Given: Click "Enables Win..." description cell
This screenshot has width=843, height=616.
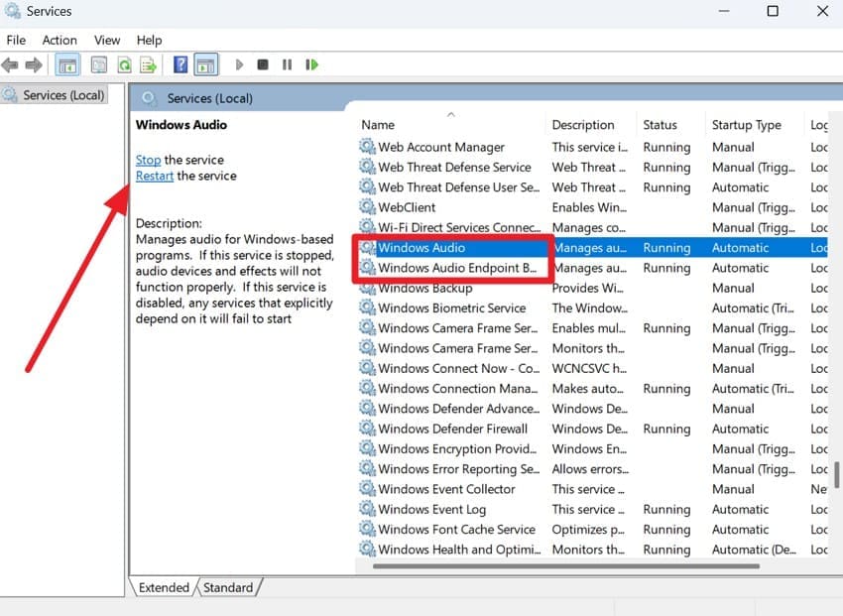Looking at the screenshot, I should click(x=589, y=207).
